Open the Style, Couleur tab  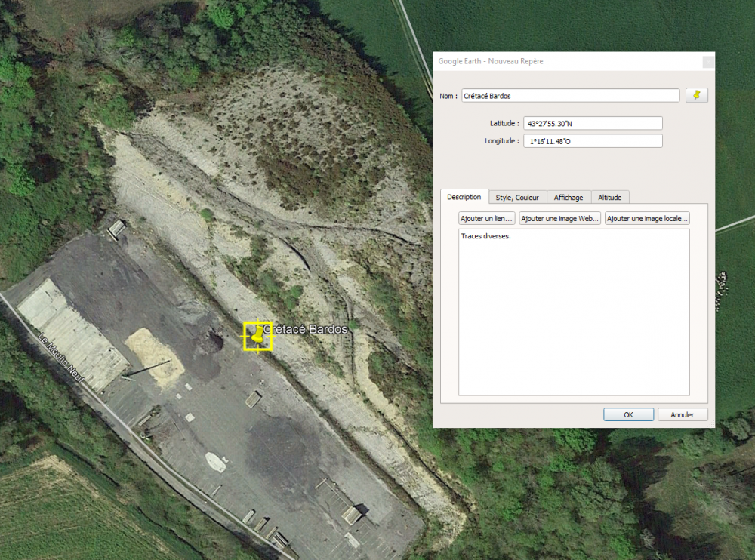coord(517,198)
